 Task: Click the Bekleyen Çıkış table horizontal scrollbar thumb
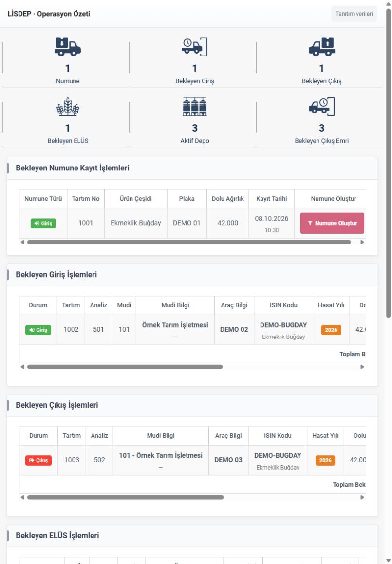pyautogui.click(x=126, y=497)
